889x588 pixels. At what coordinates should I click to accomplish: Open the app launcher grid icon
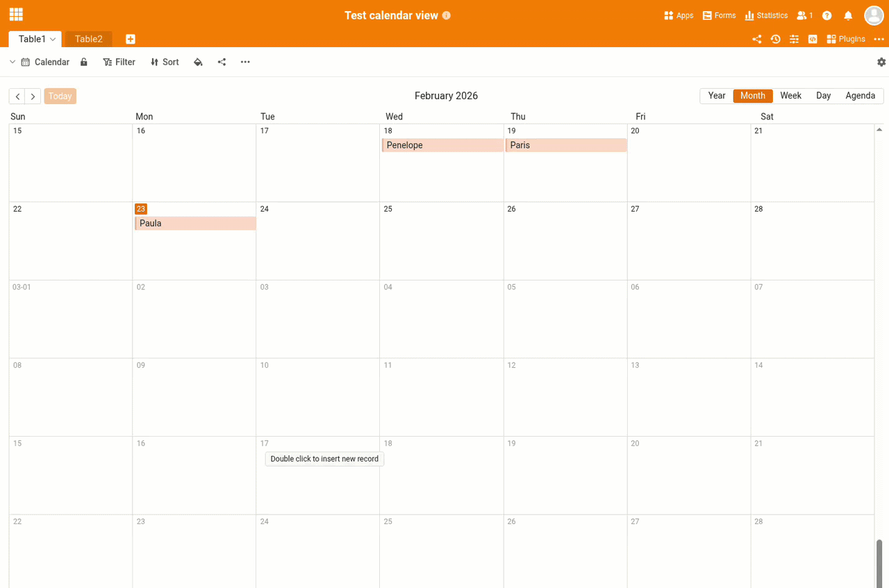pos(16,15)
